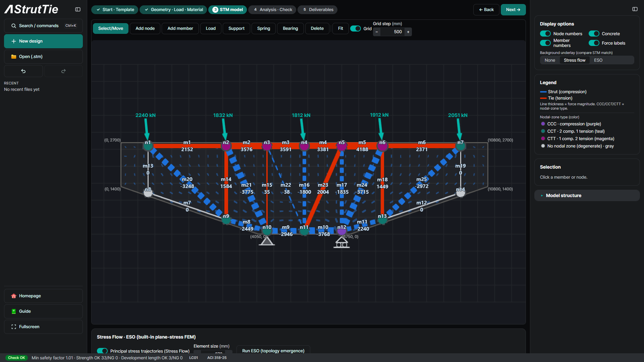
Task: Select degenerate node n8
Action: tap(148, 192)
